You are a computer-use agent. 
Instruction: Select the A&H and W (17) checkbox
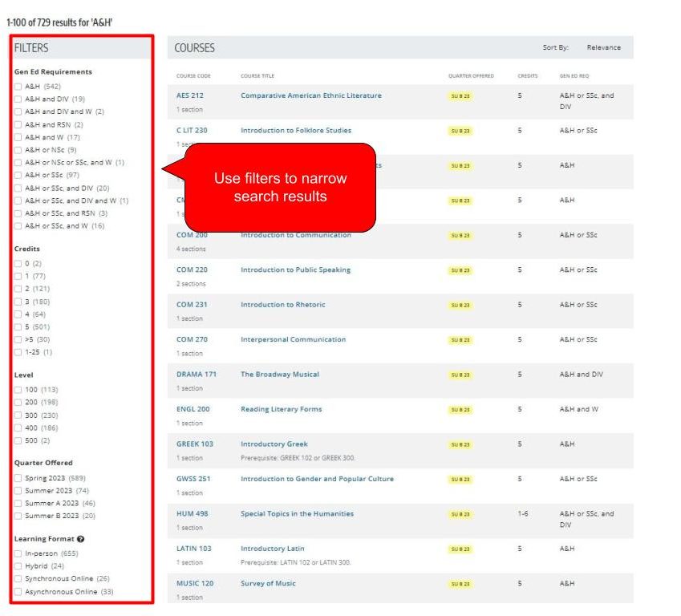pos(18,137)
